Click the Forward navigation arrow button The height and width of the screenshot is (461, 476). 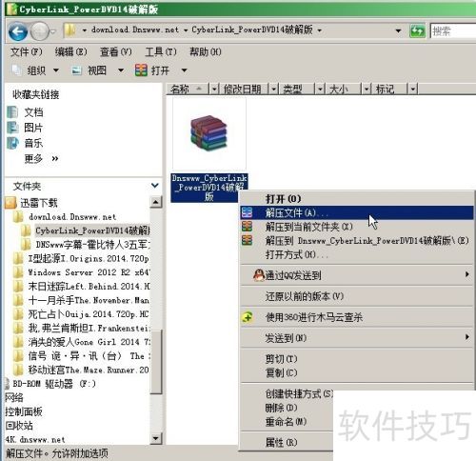pos(40,31)
